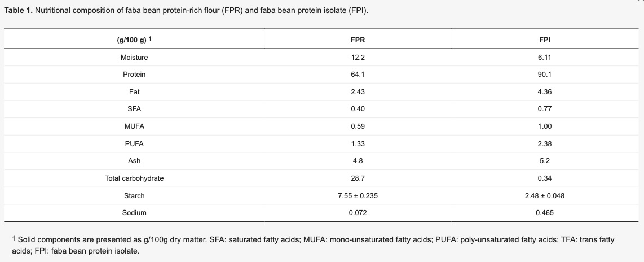644x262 pixels.
Task: Select the Sodium row label
Action: click(134, 213)
